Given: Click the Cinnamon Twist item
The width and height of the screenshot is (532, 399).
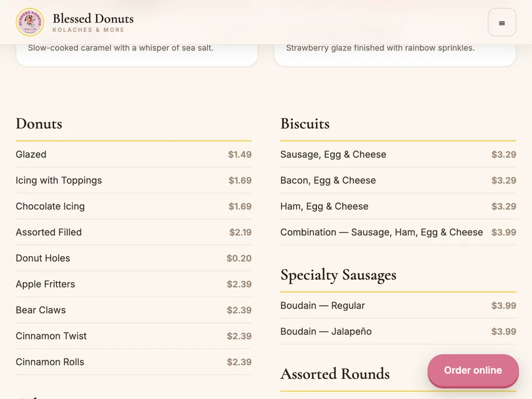Looking at the screenshot, I should pos(134,336).
